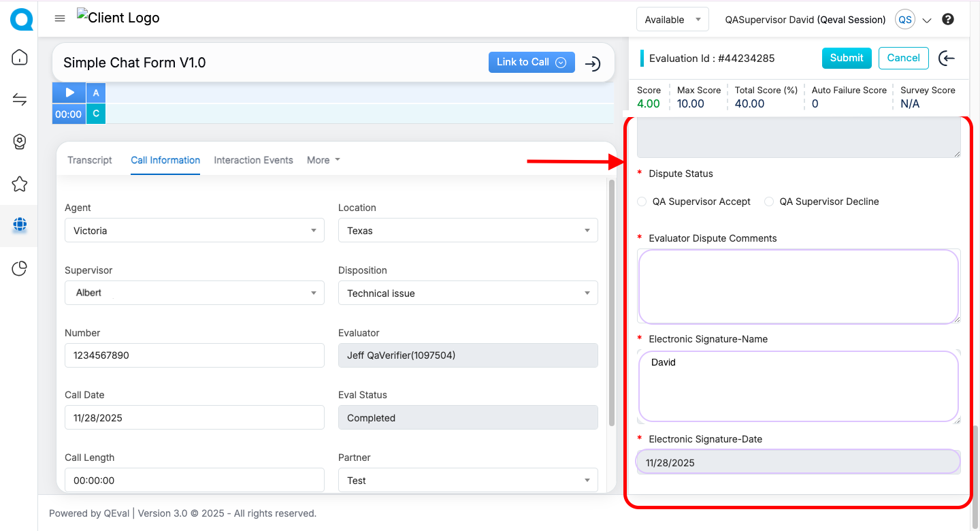Switch to the Transcript tab
980x531 pixels.
coord(90,160)
